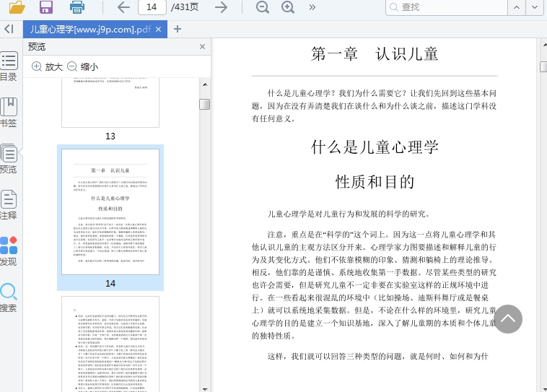Viewport: 547px width, 392px height.
Task: Click the open file folder icon
Action: [x=16, y=7]
